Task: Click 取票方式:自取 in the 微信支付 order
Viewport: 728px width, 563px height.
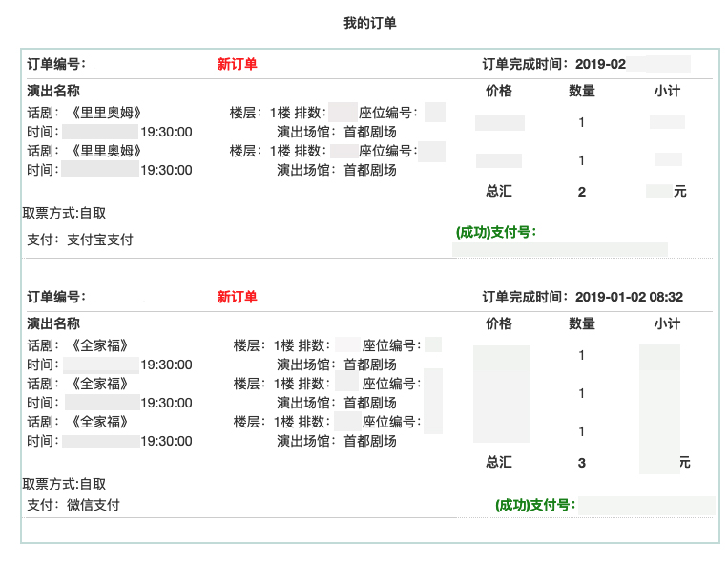Action: click(x=64, y=484)
